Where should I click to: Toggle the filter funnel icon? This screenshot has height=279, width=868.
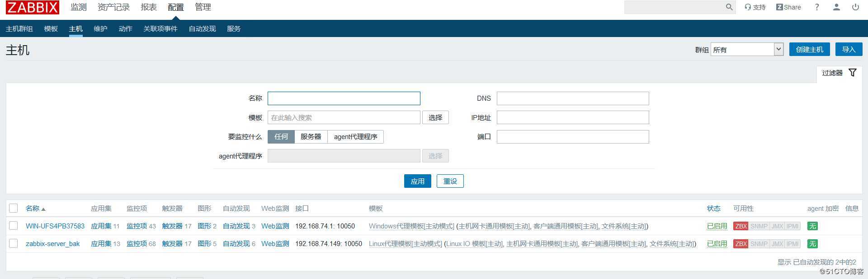[x=853, y=73]
